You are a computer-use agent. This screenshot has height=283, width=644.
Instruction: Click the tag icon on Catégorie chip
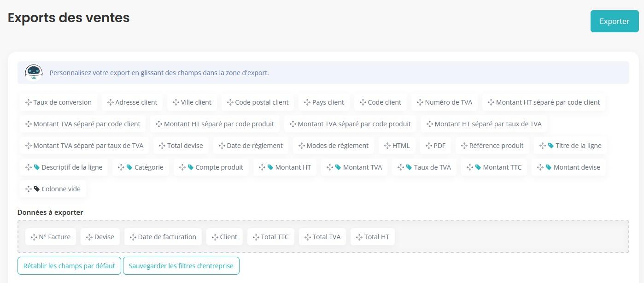point(129,167)
